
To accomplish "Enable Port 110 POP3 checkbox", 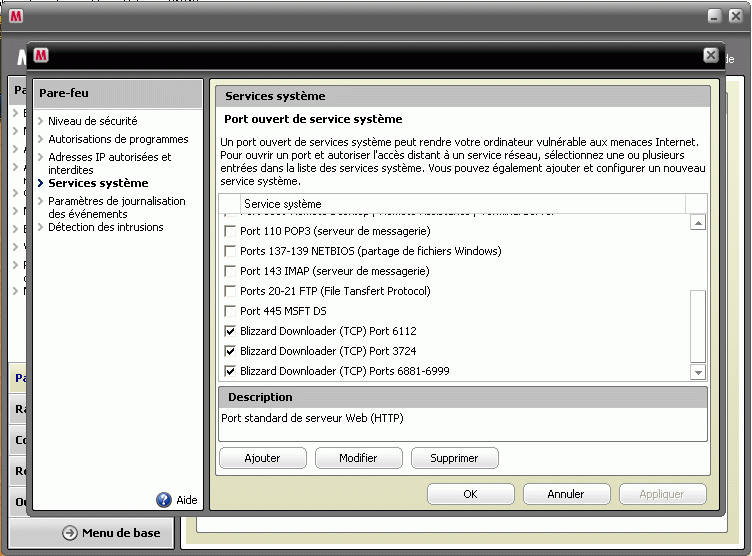I will point(231,231).
